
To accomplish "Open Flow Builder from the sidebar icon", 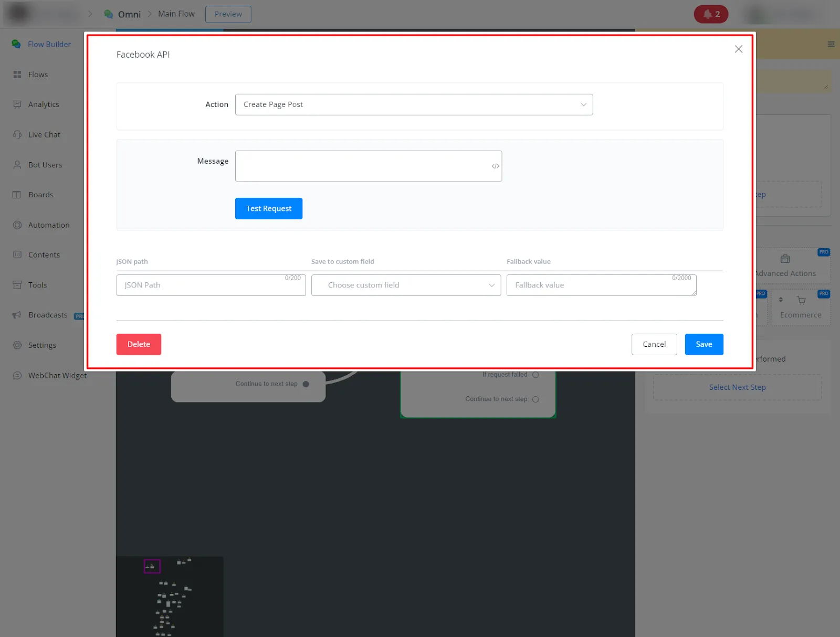I will (16, 44).
